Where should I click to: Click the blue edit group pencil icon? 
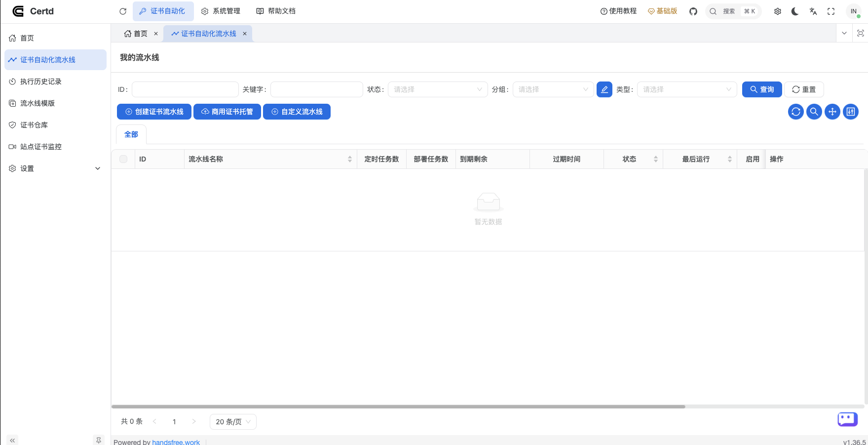tap(604, 89)
